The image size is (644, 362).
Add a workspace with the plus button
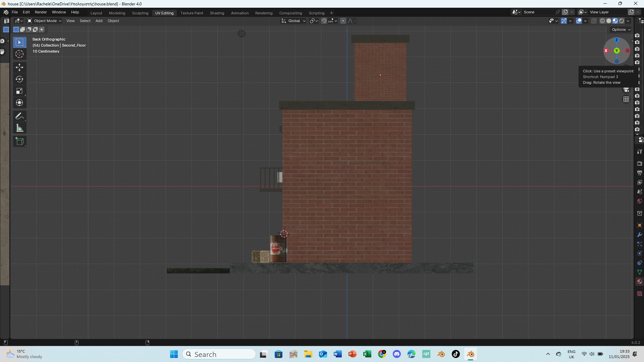pos(331,13)
